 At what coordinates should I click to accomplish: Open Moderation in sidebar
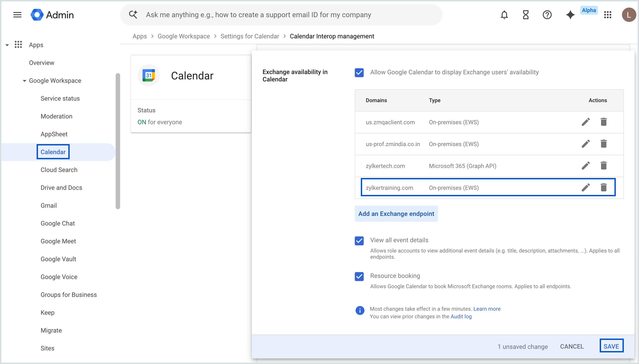click(56, 116)
